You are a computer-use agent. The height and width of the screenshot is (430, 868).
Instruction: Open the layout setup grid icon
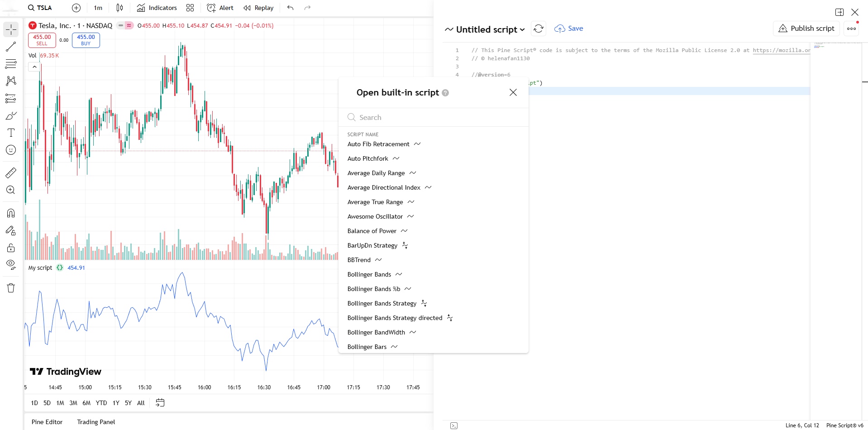[190, 8]
